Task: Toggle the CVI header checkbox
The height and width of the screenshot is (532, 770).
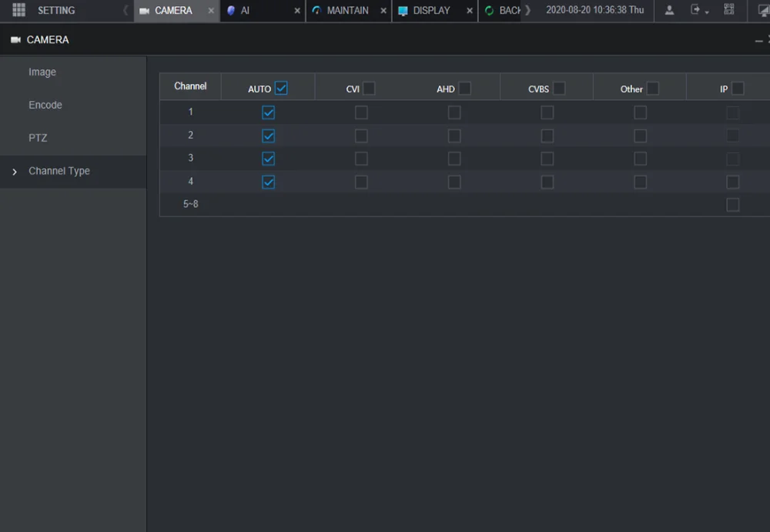Action: point(369,89)
